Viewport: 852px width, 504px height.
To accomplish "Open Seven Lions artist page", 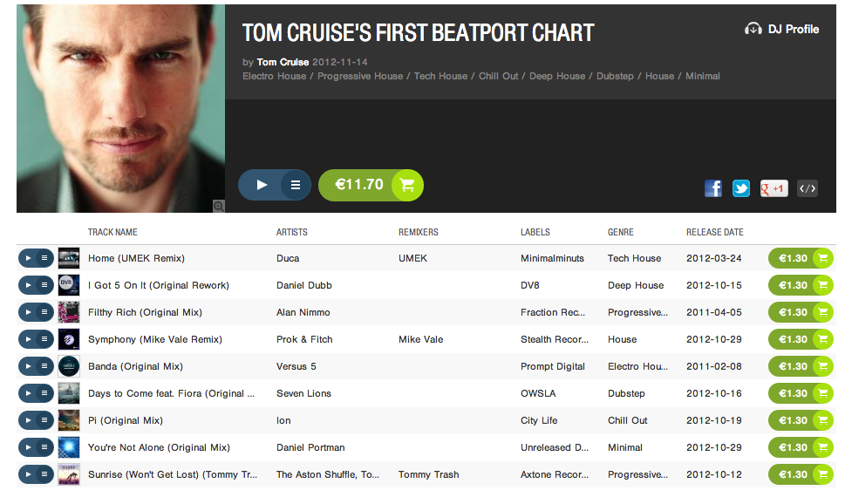I will [303, 393].
